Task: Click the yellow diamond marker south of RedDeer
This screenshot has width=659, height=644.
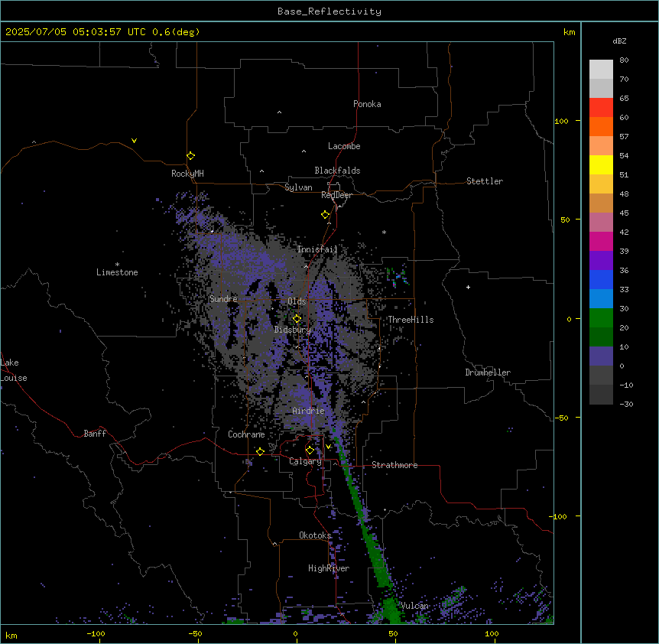Action: tap(326, 215)
